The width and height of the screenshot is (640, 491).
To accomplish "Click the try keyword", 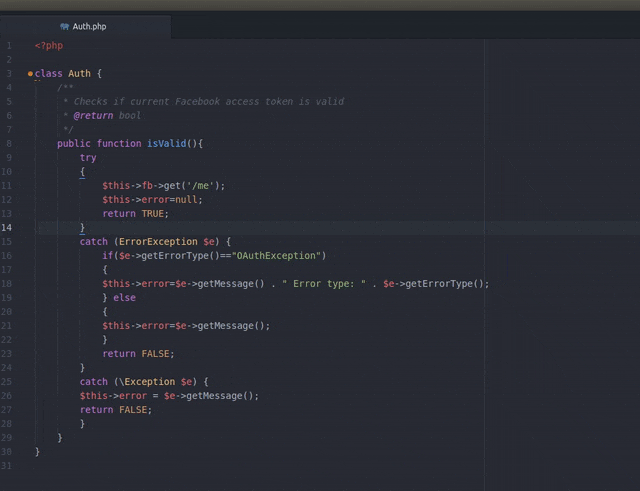I will point(88,158).
